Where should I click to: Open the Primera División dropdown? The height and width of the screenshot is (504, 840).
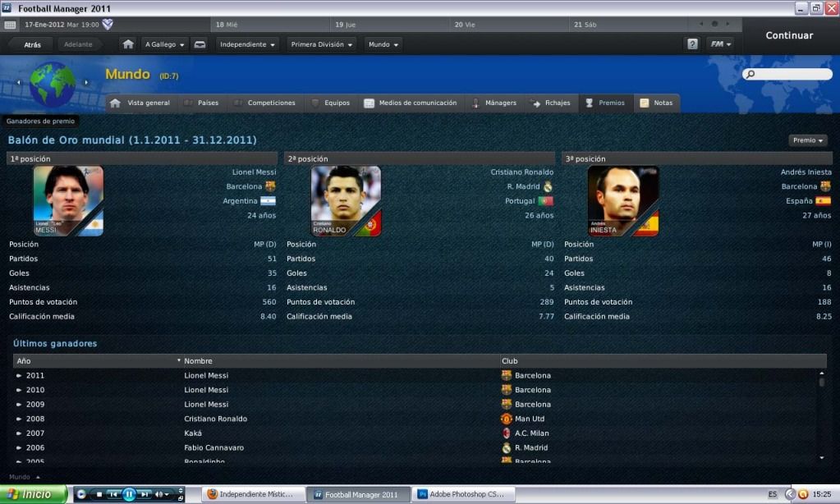point(321,44)
